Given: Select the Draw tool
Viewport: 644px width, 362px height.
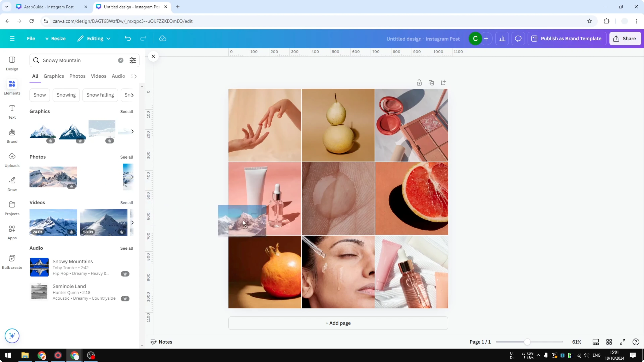Looking at the screenshot, I should pos(12,184).
